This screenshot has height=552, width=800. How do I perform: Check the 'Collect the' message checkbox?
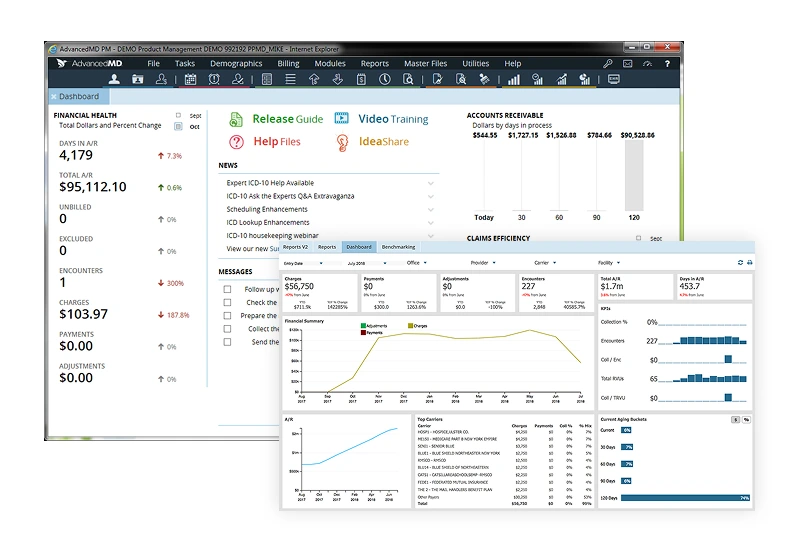[x=228, y=329]
